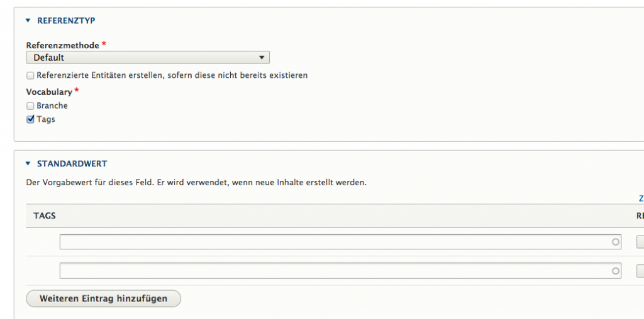Click the 'Referenzierte Entitäten erstellen' label text
The height and width of the screenshot is (319, 644).
click(x=172, y=75)
